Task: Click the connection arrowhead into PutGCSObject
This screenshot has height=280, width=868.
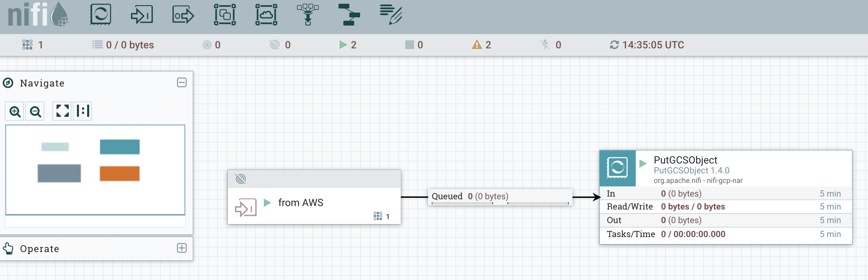Action: point(596,197)
